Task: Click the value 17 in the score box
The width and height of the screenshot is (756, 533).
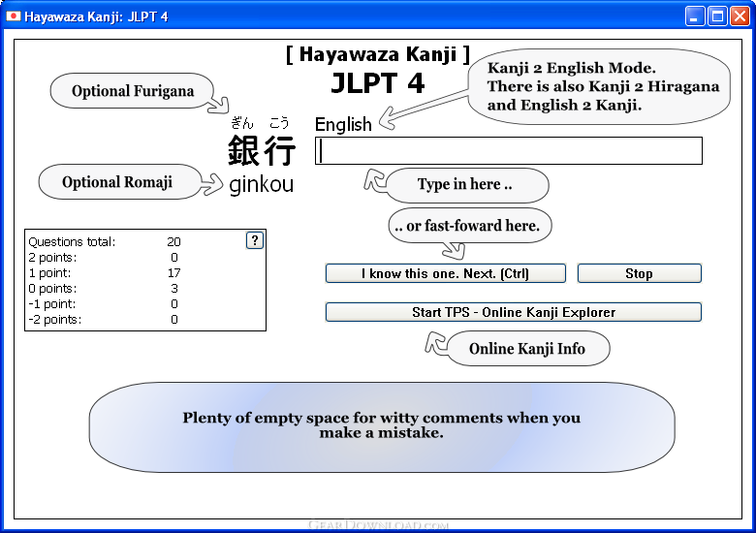Action: pos(174,272)
